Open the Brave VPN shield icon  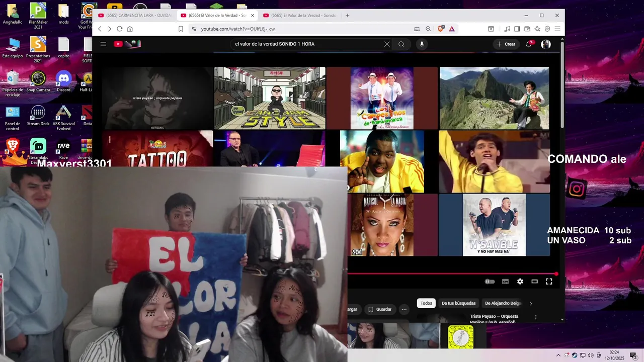(x=547, y=29)
